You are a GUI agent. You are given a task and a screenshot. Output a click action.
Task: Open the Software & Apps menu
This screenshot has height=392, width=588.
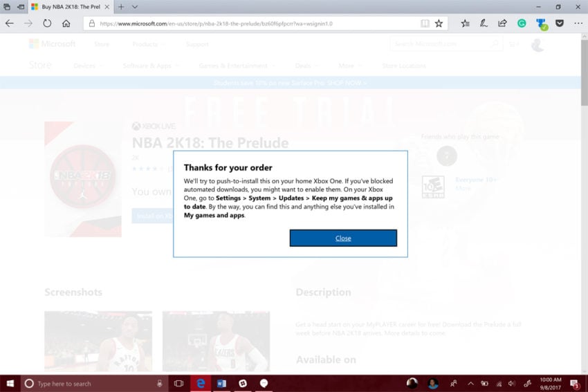coord(151,66)
